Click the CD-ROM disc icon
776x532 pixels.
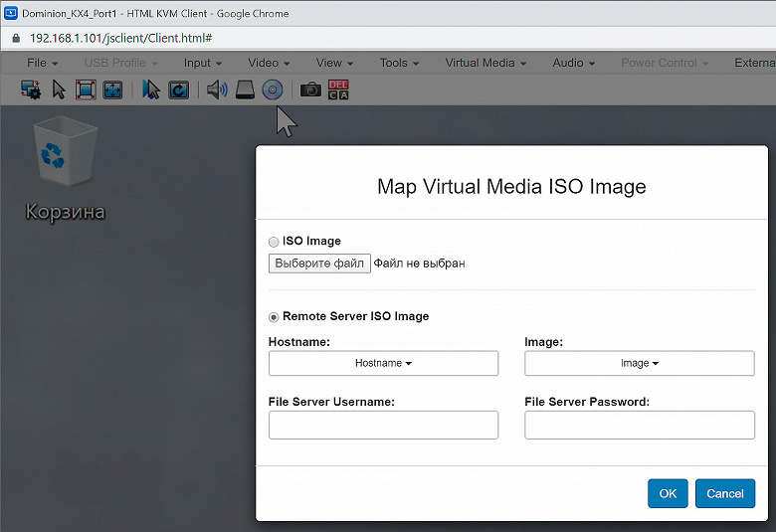click(273, 89)
